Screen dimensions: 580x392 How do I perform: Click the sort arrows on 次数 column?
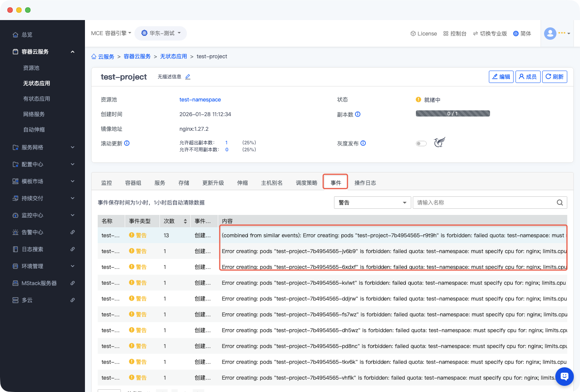tap(185, 221)
